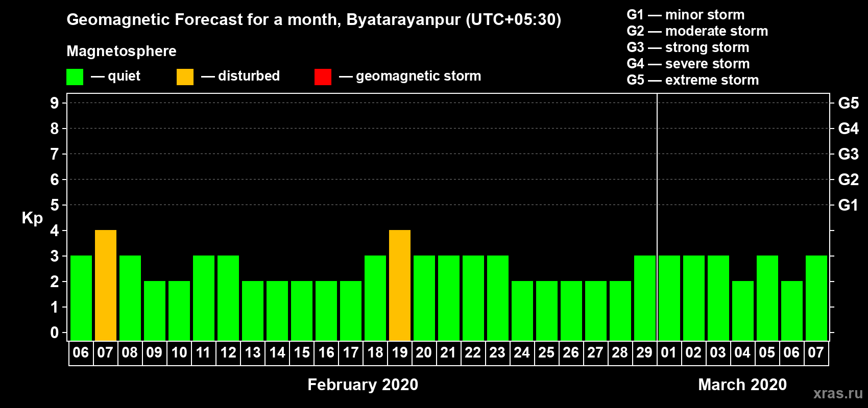Click the xras.ru watermark link

tap(838, 393)
